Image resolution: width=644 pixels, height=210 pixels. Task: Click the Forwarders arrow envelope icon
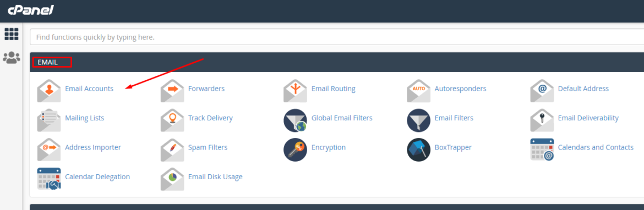[x=172, y=91]
